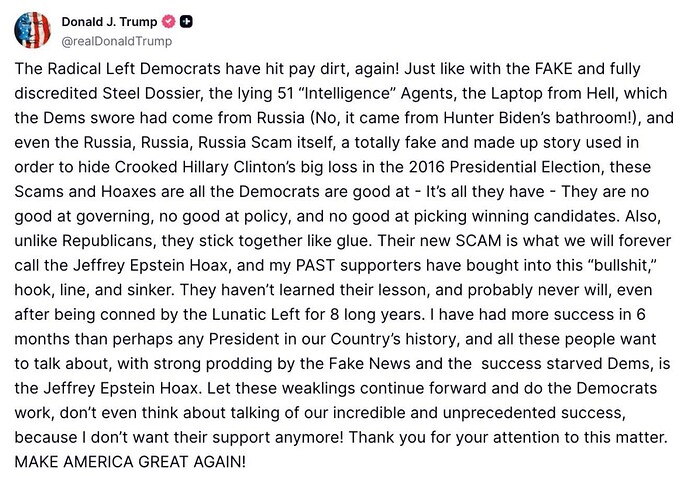Click the capitalized word "FAKE" in first line
Image resolution: width=690 pixels, height=479 pixels.
(x=554, y=69)
